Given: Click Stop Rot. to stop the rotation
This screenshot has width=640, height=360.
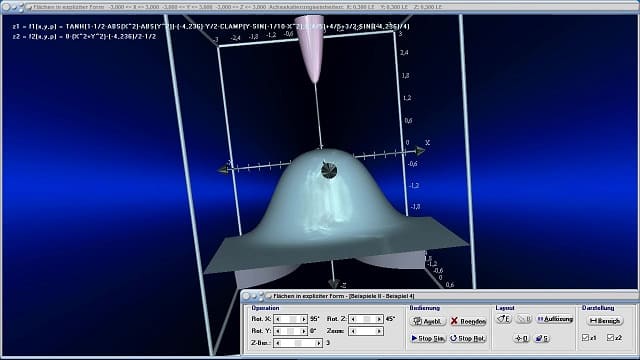Looking at the screenshot, I should [x=468, y=338].
